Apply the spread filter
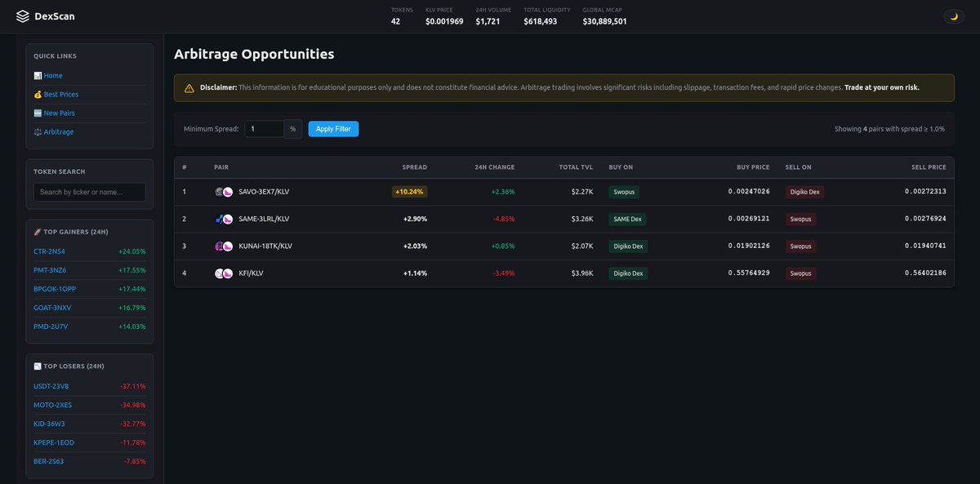 [333, 129]
